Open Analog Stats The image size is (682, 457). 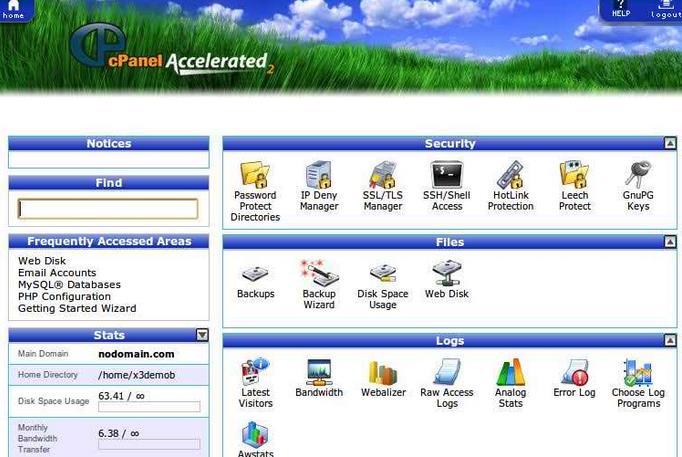point(511,384)
